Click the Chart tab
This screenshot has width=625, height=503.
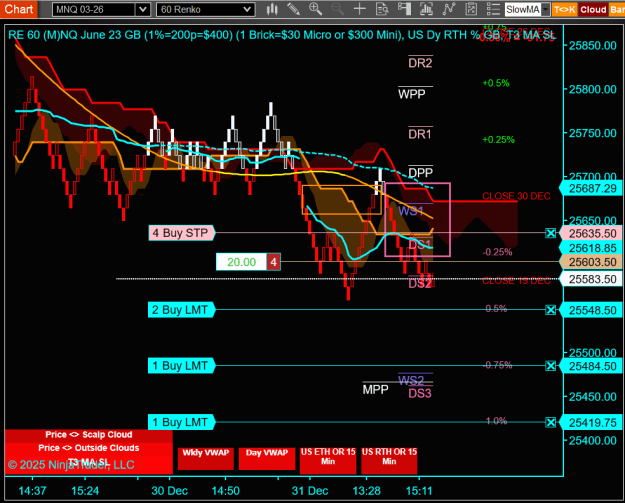(x=19, y=9)
